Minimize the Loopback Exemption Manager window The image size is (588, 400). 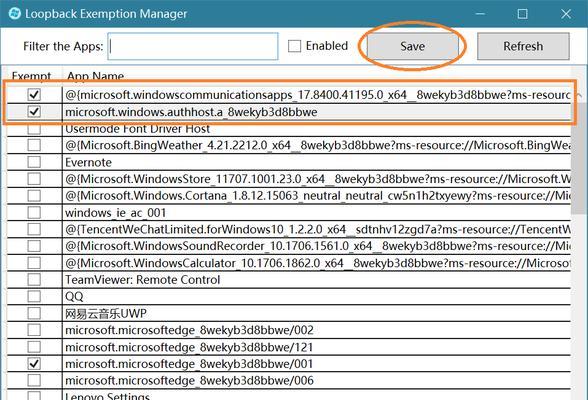coord(480,13)
